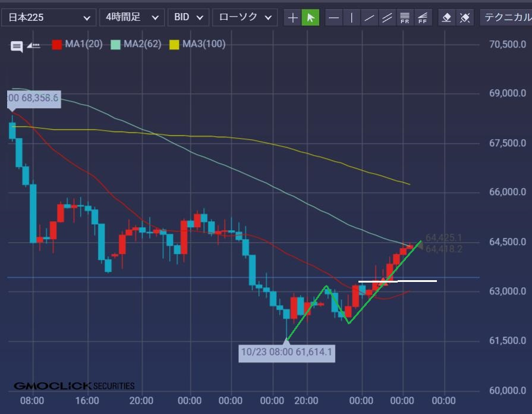This screenshot has width=532, height=414.
Task: Use the eraser to delete a drawing
Action: (x=447, y=17)
